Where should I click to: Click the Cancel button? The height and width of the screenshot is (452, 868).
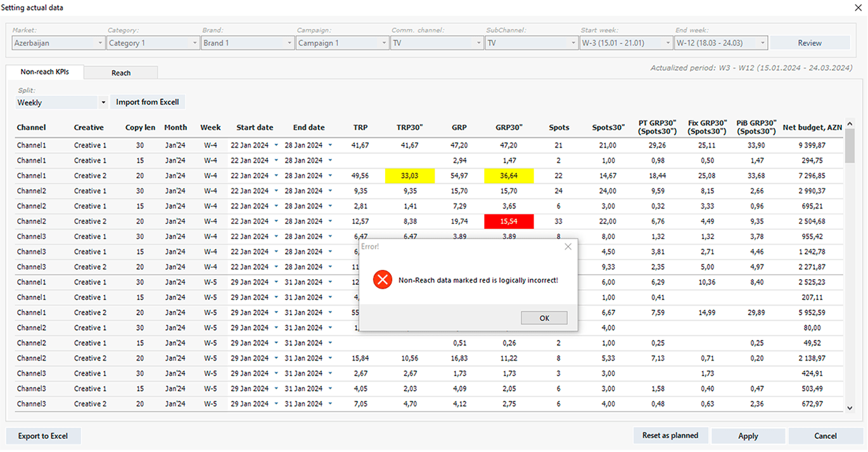tap(826, 436)
